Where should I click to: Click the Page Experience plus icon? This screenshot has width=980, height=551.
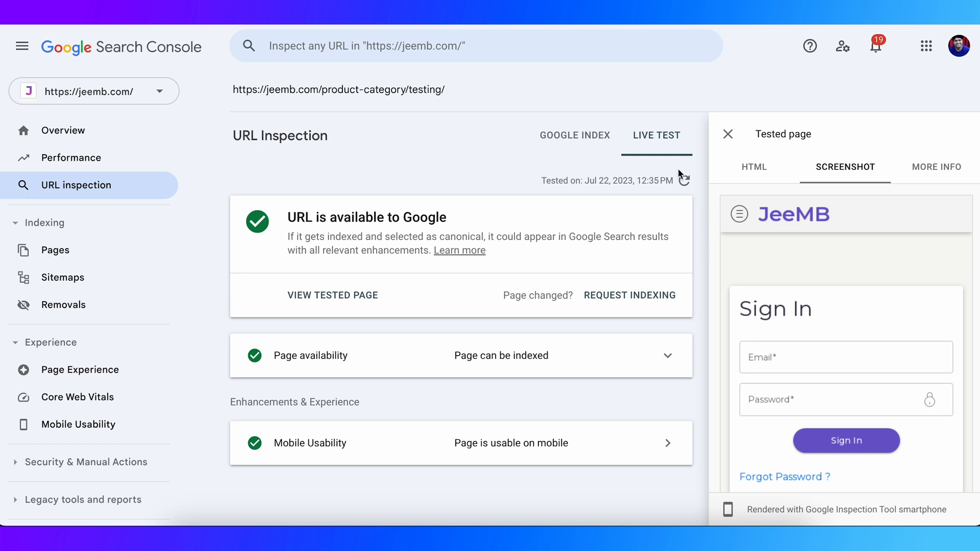23,370
